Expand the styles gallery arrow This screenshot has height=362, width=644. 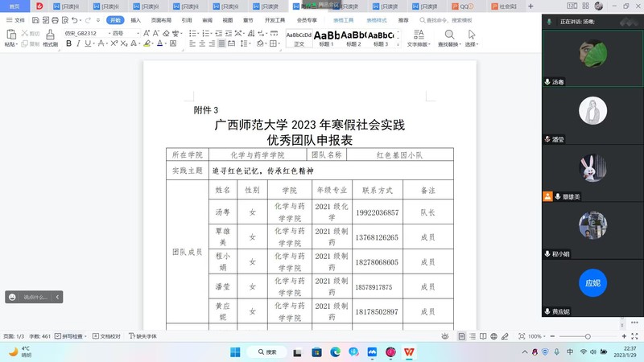(398, 45)
